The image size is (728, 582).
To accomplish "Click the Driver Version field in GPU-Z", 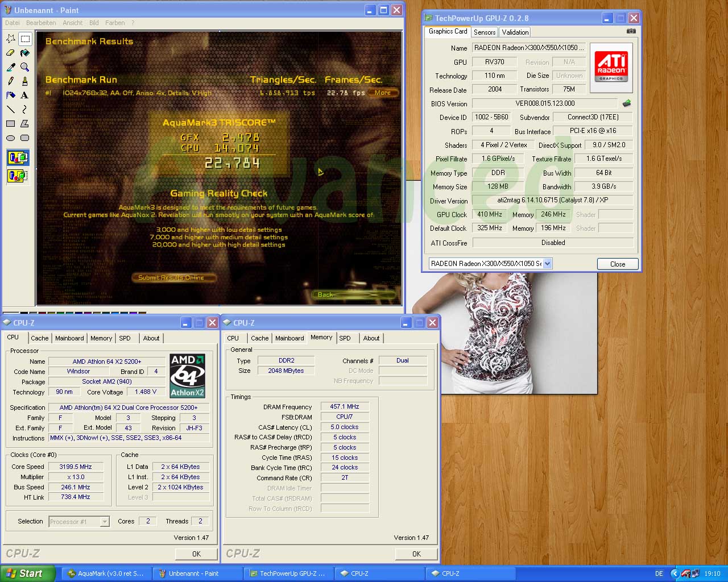I will pos(553,200).
